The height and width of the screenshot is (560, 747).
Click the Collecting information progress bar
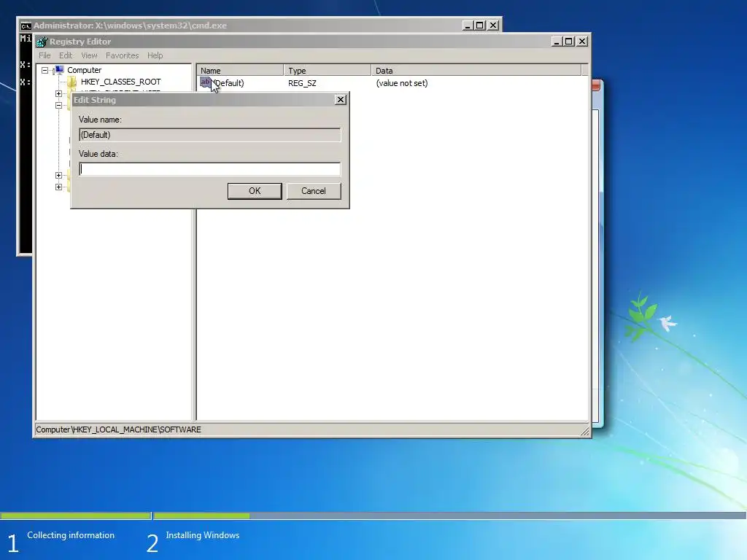76,516
